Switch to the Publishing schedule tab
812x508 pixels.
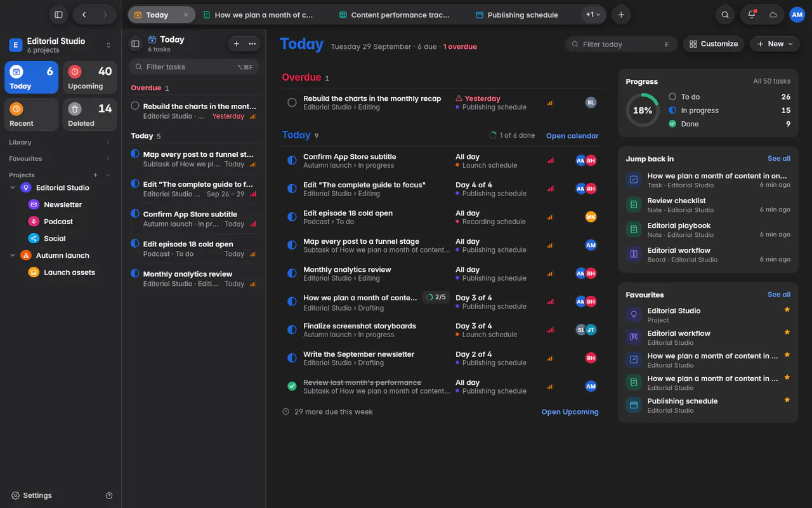[517, 15]
